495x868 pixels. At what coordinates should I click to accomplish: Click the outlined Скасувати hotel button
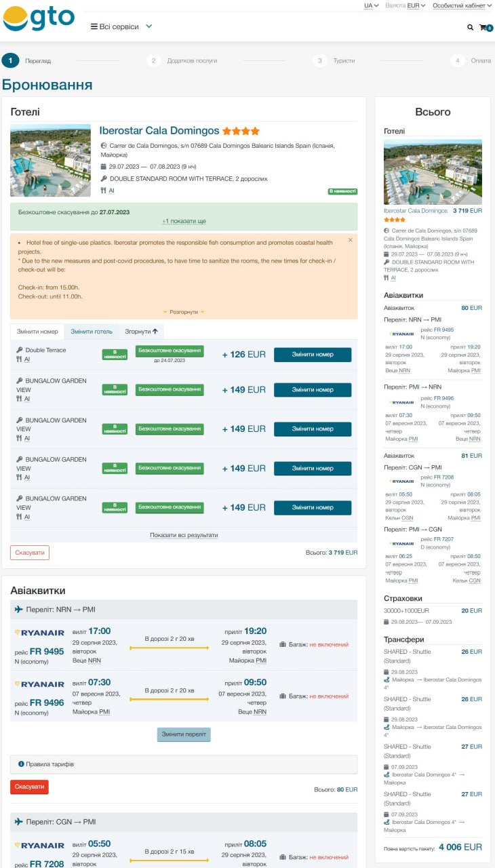(30, 553)
